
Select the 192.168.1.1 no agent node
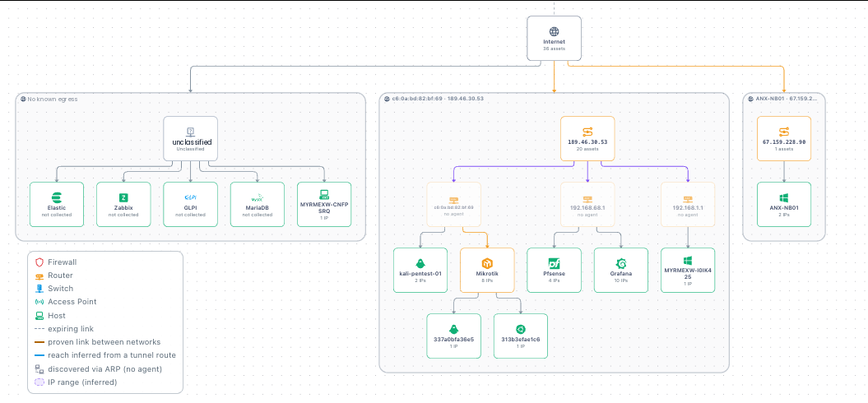coord(688,204)
